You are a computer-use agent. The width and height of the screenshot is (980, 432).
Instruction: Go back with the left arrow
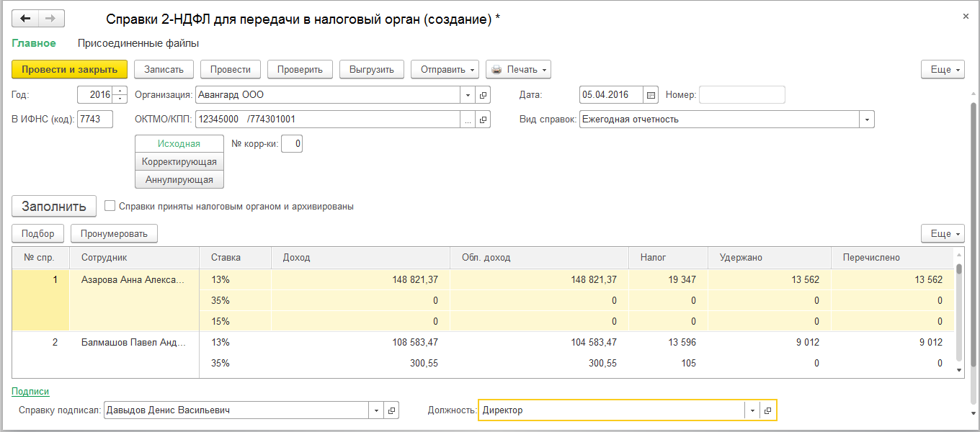coord(25,19)
